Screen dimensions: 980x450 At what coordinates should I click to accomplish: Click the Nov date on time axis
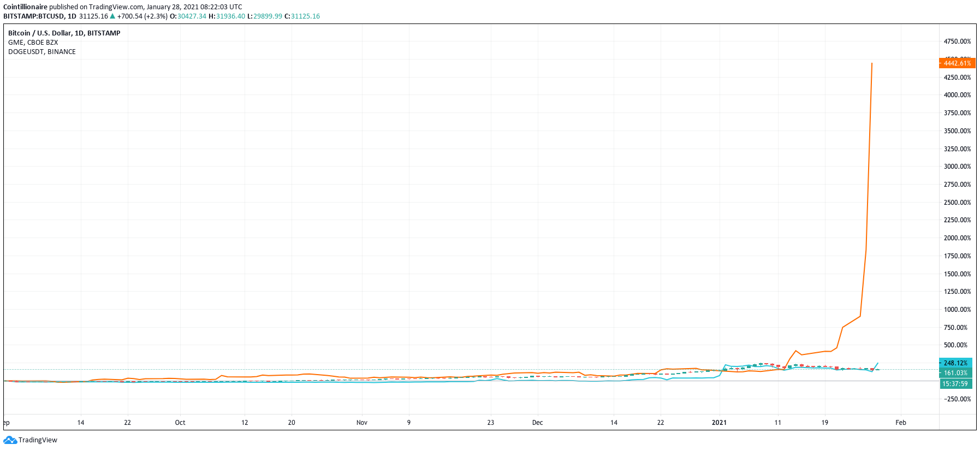coord(362,423)
